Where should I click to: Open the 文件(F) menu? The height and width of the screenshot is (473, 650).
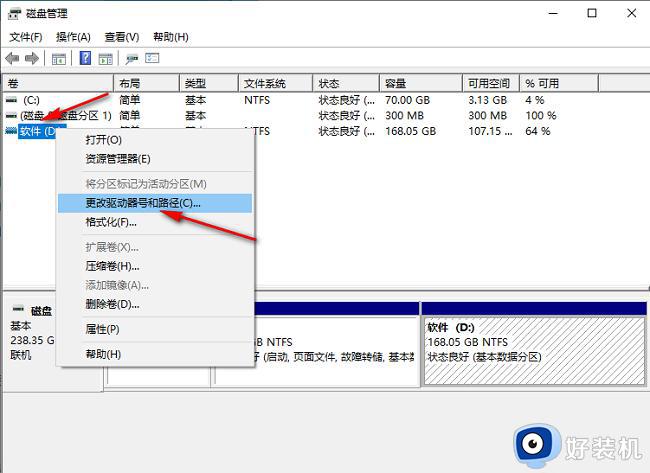pos(26,37)
